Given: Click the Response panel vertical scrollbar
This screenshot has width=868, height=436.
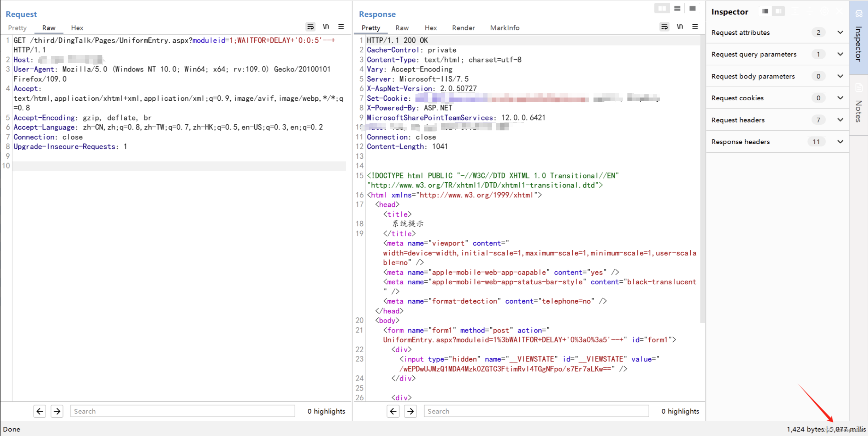Looking at the screenshot, I should 702,178.
